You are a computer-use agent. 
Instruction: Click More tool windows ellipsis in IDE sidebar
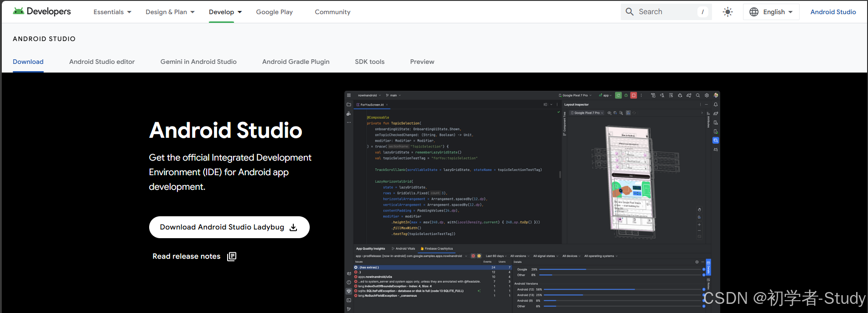(x=348, y=122)
